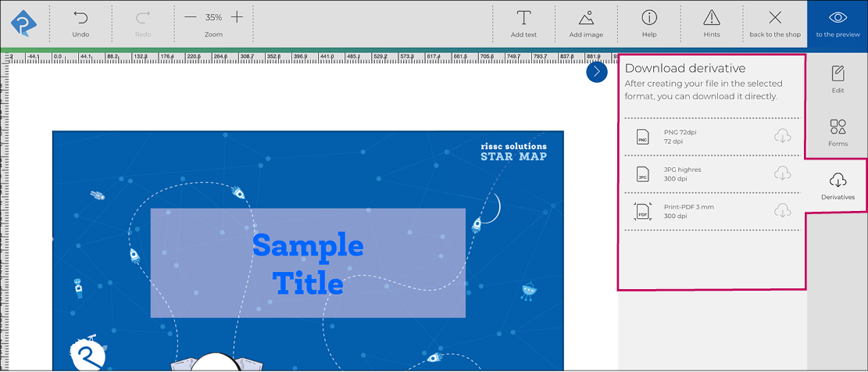This screenshot has height=372, width=868.
Task: Open the Hints warning icon
Action: tap(712, 18)
